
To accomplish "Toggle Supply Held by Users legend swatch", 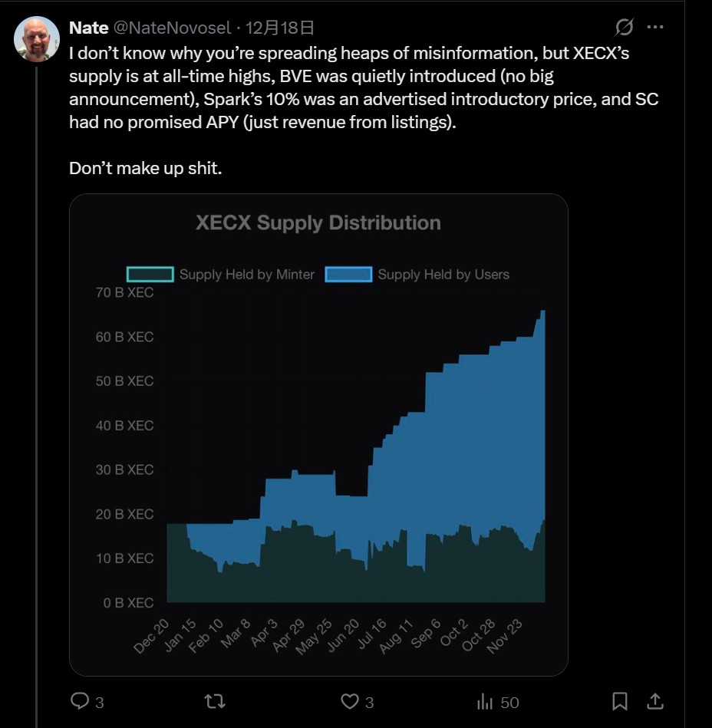I will (x=348, y=275).
